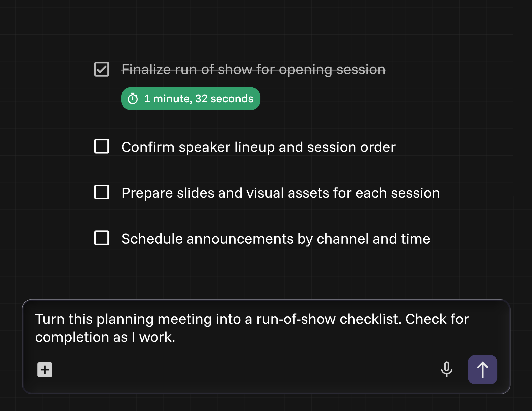This screenshot has width=532, height=411.
Task: Click the word "Turn" starting the prompt
Action: [x=50, y=319]
